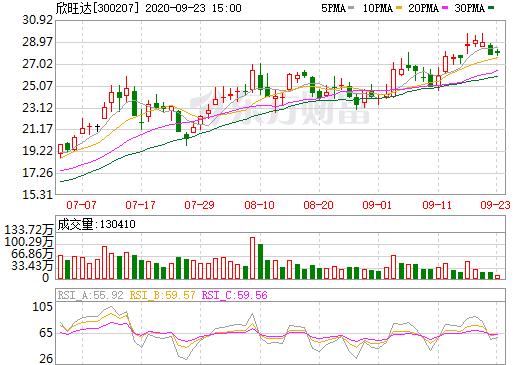520x365 pixels.
Task: Click the 26 RSI axis label
Action: coord(46,359)
